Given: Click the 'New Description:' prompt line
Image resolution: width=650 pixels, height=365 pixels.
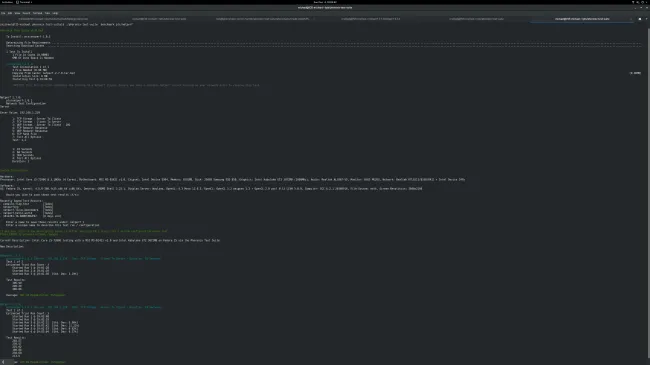Looking at the screenshot, I should coord(12,246).
